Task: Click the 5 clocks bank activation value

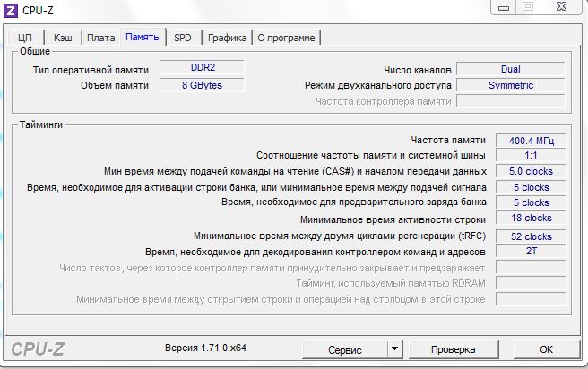Action: (531, 187)
